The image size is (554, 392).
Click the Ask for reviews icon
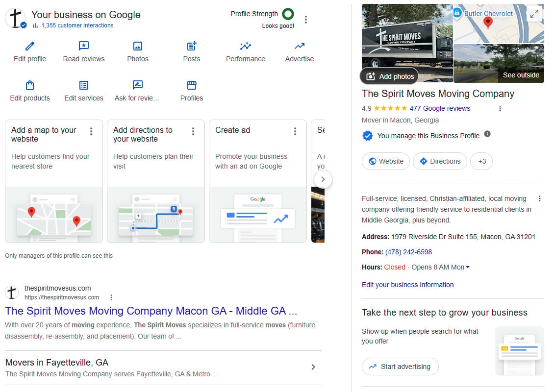pyautogui.click(x=137, y=85)
